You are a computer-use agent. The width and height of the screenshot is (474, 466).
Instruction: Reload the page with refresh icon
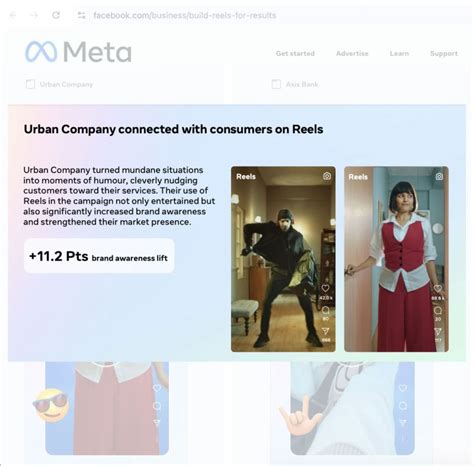(56, 15)
